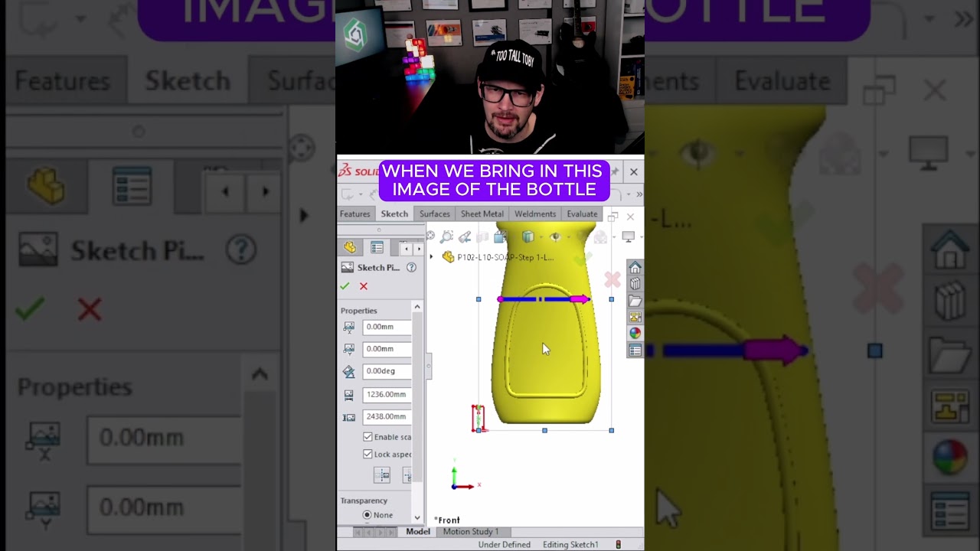The width and height of the screenshot is (980, 551).
Task: Click the 2438.00mm height field
Action: click(x=387, y=417)
